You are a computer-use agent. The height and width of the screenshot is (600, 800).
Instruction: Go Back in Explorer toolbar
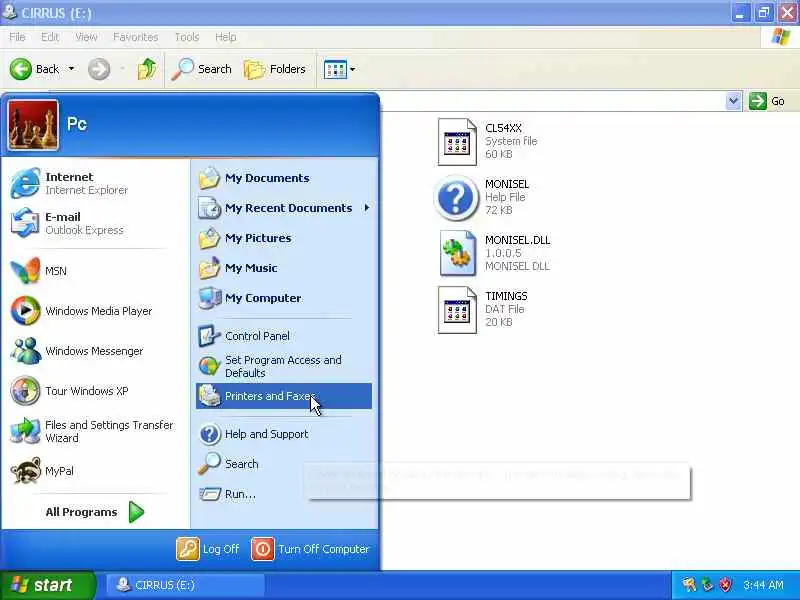pos(35,69)
